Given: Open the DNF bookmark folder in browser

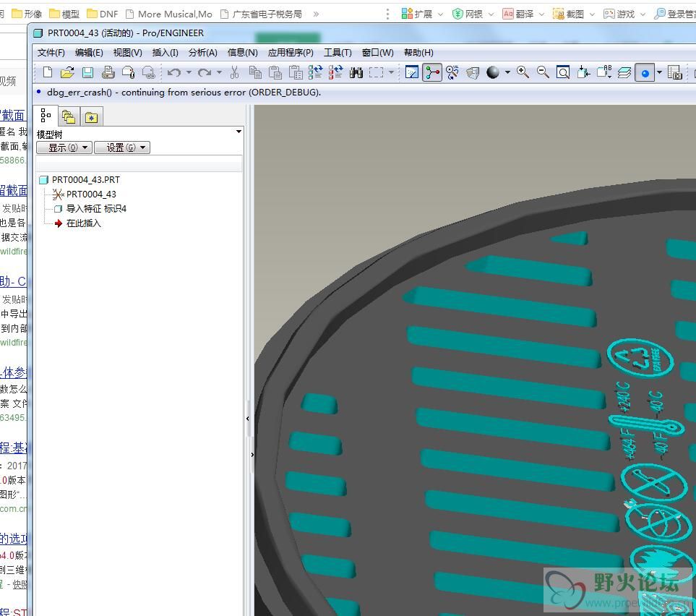Looking at the screenshot, I should click(x=103, y=14).
